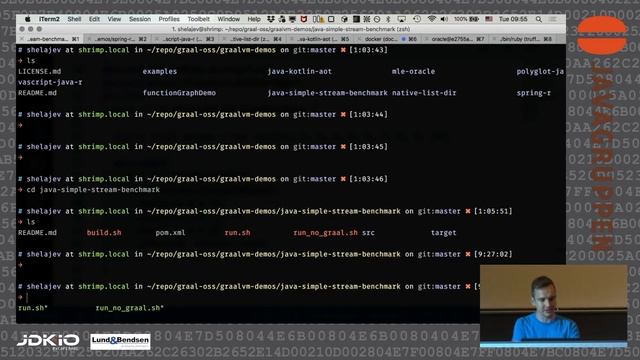Click the dark filled square menu bar icon
640x360 pixels.
coord(356,19)
